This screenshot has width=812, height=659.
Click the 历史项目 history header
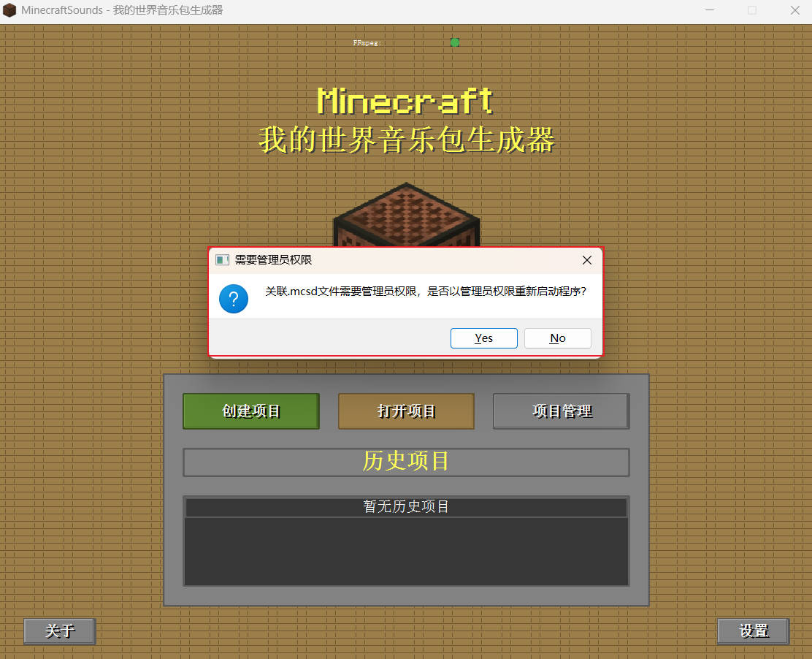pyautogui.click(x=406, y=461)
